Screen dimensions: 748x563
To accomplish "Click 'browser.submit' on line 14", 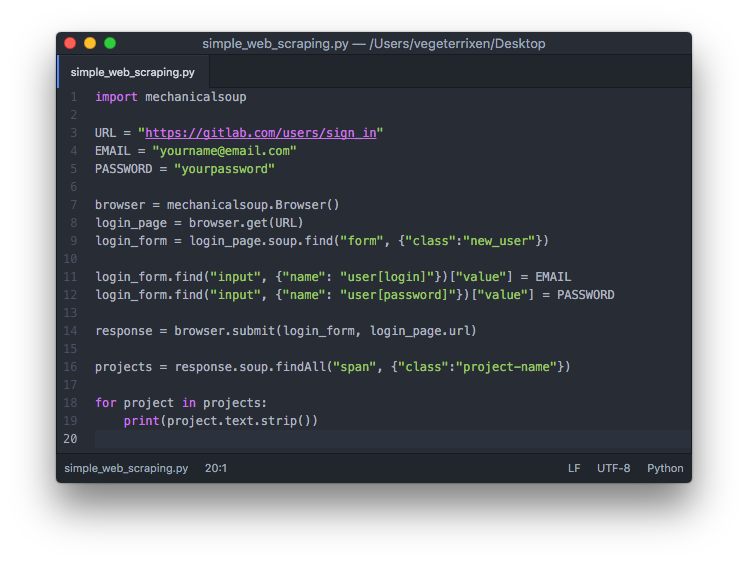I will click(x=224, y=331).
